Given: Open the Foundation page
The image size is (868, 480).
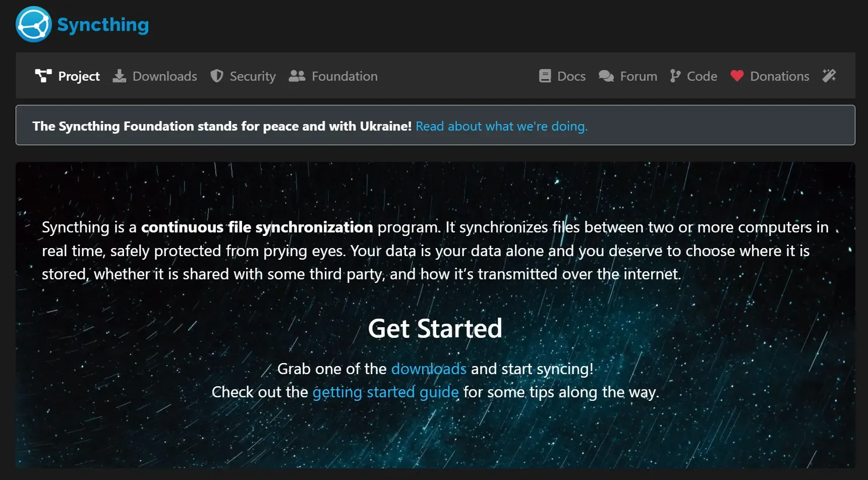Looking at the screenshot, I should pos(344,76).
